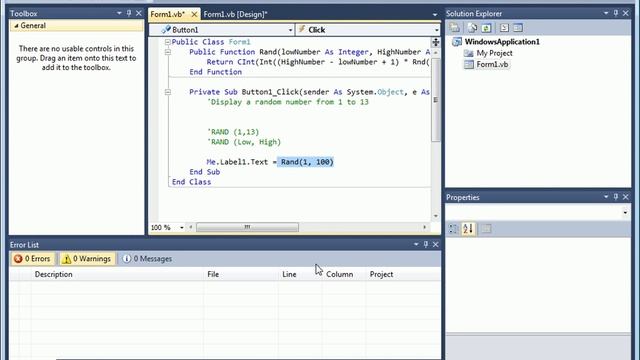Viewport: 640px width, 360px height.
Task: Sort Error List by Description column
Action: pyautogui.click(x=118, y=274)
